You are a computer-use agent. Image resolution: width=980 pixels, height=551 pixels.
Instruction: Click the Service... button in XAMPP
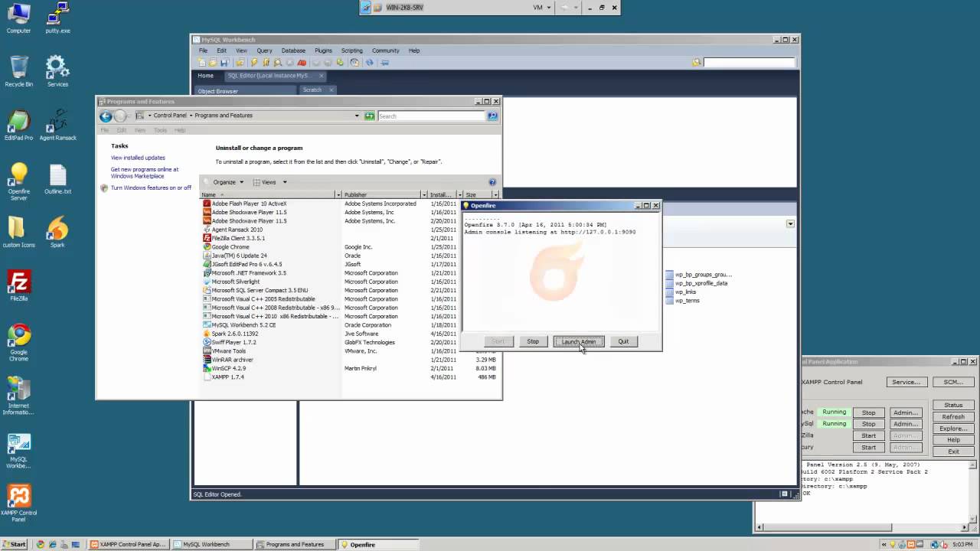coord(906,382)
